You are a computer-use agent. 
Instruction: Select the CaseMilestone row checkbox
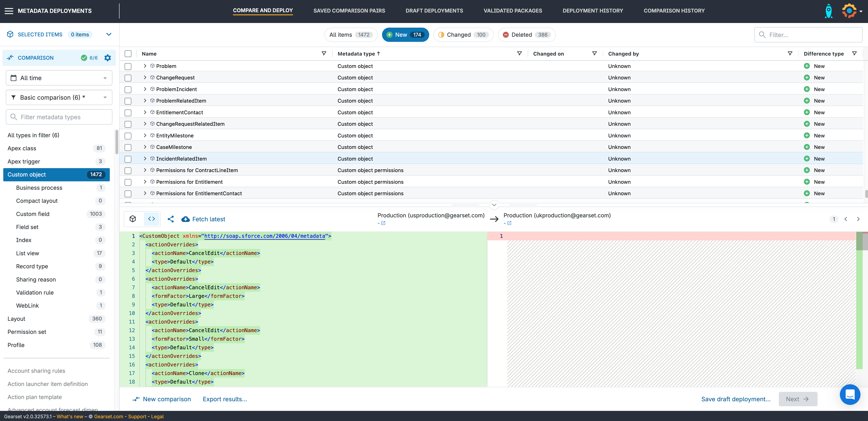click(128, 147)
